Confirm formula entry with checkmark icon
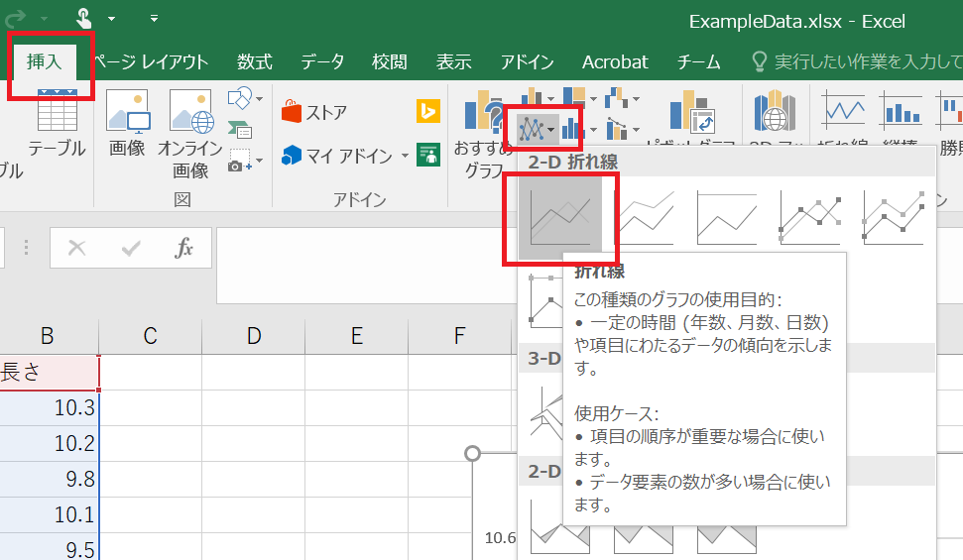Viewport: 963px width, 560px height. pyautogui.click(x=131, y=248)
